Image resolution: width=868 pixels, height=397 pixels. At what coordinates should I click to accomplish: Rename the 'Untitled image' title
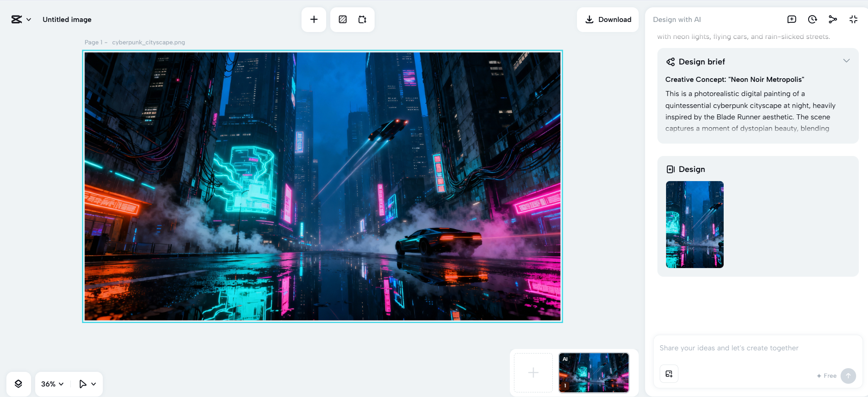67,19
